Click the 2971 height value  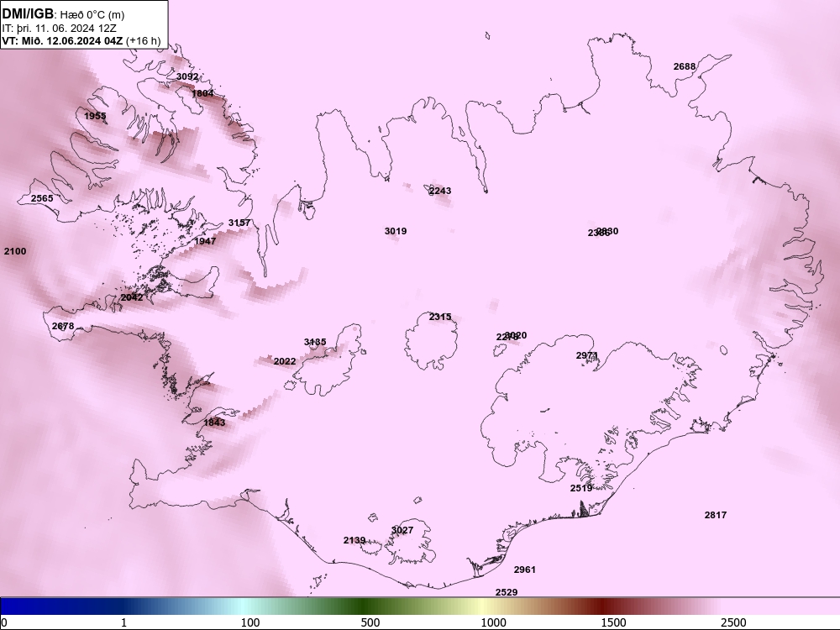click(x=587, y=355)
